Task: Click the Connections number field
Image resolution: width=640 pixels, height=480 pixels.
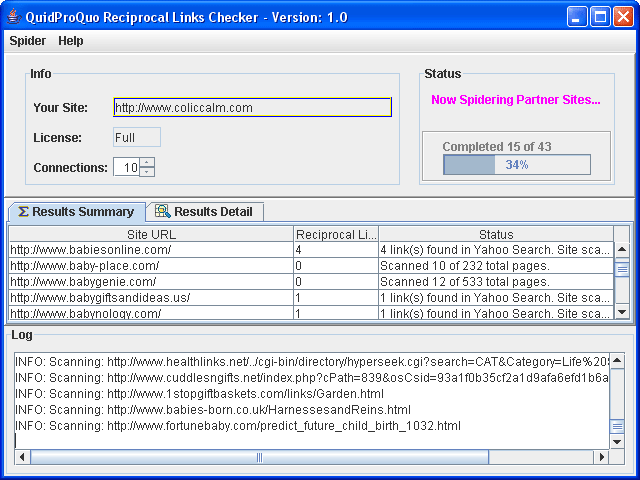Action: click(126, 168)
